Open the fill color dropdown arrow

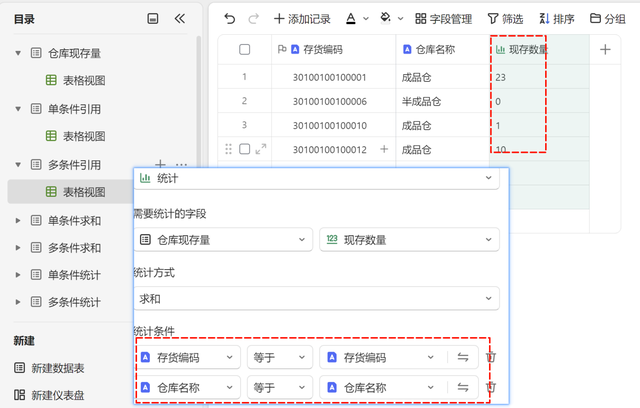click(400, 19)
